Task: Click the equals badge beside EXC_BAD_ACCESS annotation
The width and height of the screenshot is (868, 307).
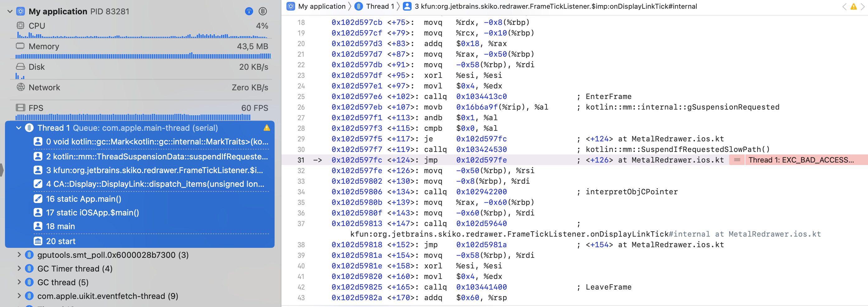Action: (x=737, y=160)
